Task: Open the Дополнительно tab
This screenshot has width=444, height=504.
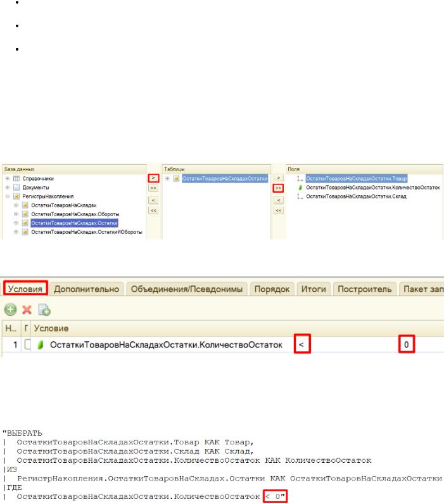Action: click(x=86, y=289)
